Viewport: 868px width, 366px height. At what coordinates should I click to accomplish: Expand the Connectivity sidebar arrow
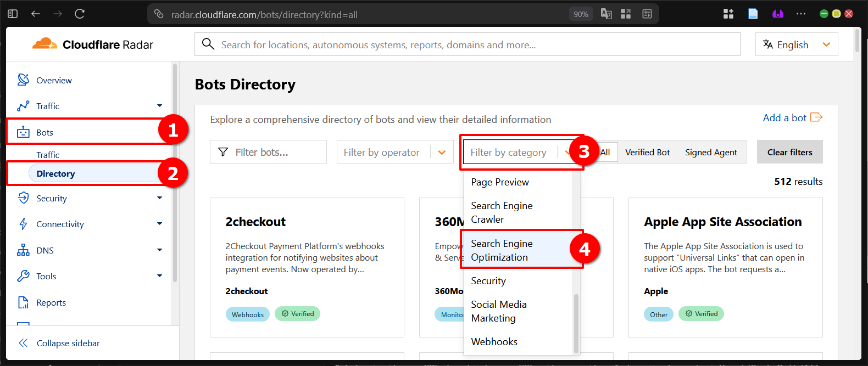(159, 224)
